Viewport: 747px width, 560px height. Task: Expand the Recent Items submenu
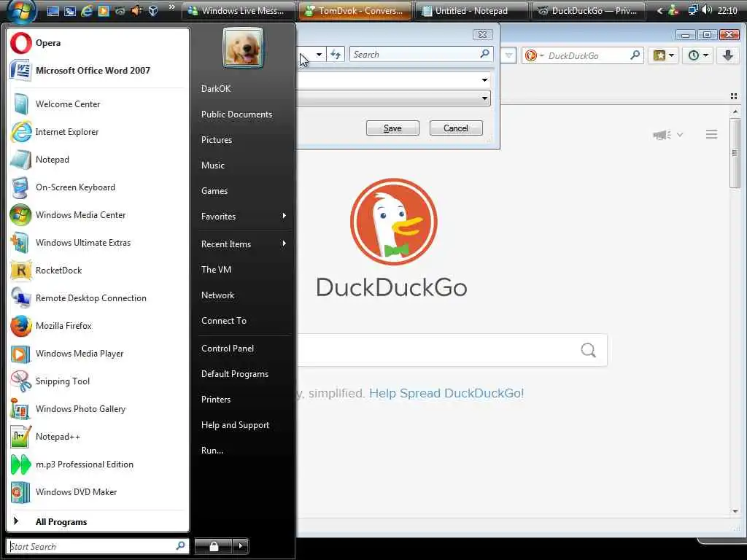(x=244, y=244)
